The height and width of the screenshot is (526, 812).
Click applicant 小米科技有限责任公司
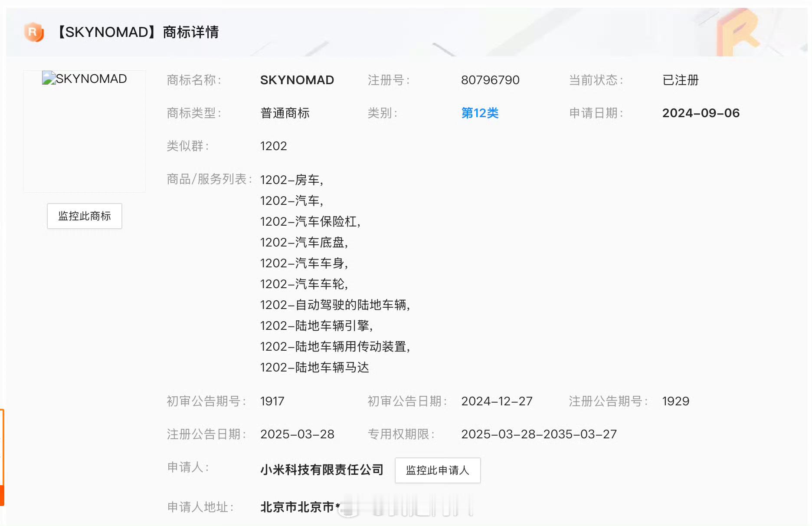click(322, 470)
